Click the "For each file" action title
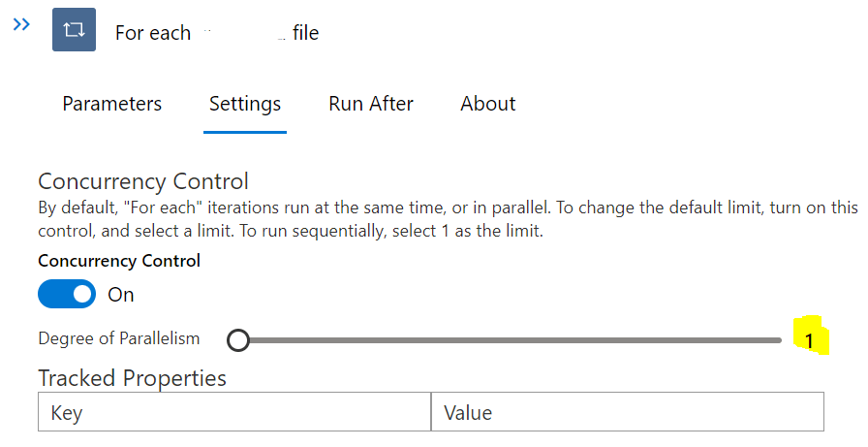The image size is (868, 447). 216,33
